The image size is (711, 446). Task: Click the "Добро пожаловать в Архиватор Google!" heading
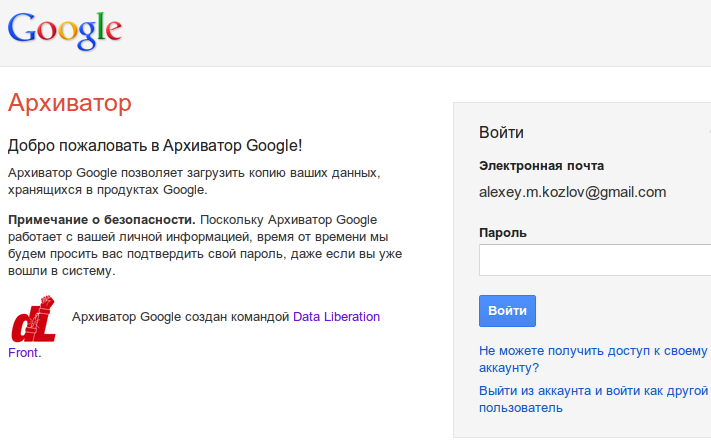[155, 145]
